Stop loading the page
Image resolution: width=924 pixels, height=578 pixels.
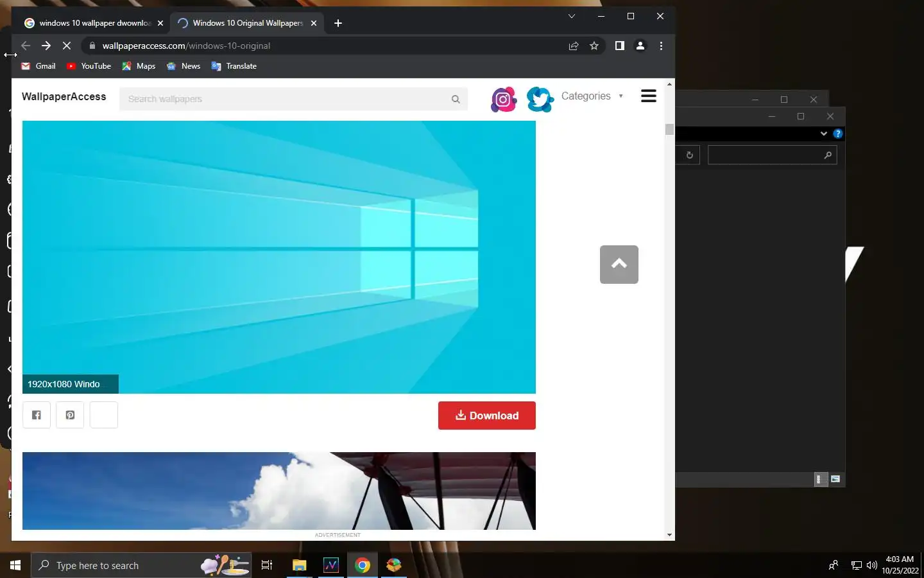pyautogui.click(x=67, y=46)
